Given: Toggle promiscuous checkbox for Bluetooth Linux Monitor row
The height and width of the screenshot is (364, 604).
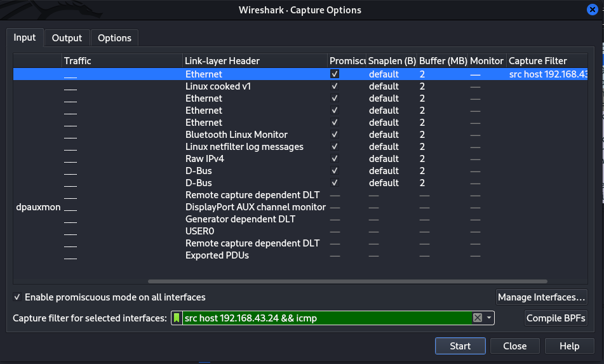Looking at the screenshot, I should click(335, 135).
